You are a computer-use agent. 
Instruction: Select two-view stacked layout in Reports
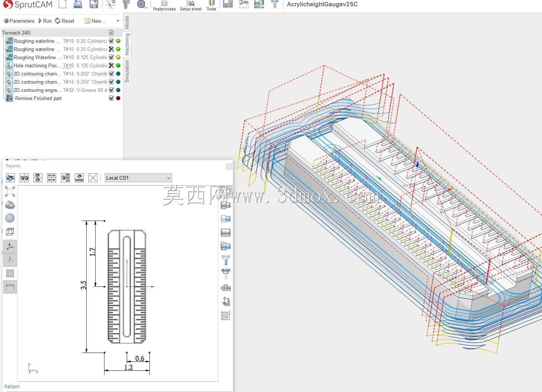(38, 178)
